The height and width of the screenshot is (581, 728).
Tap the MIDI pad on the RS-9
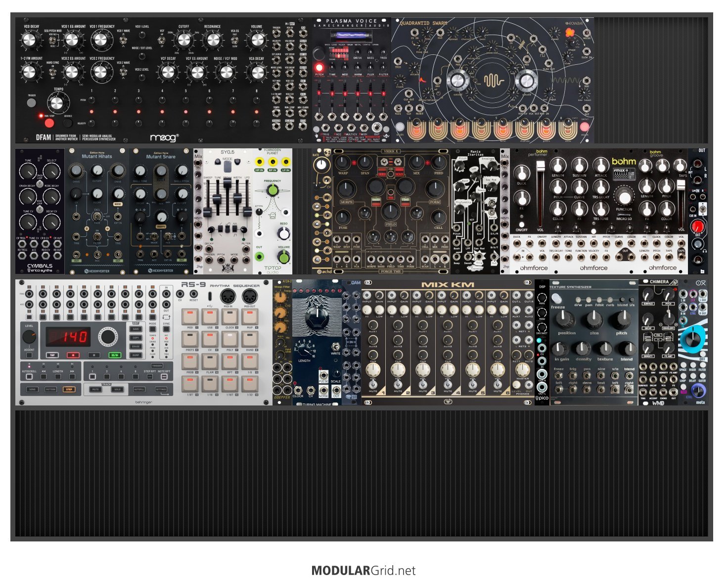click(190, 317)
